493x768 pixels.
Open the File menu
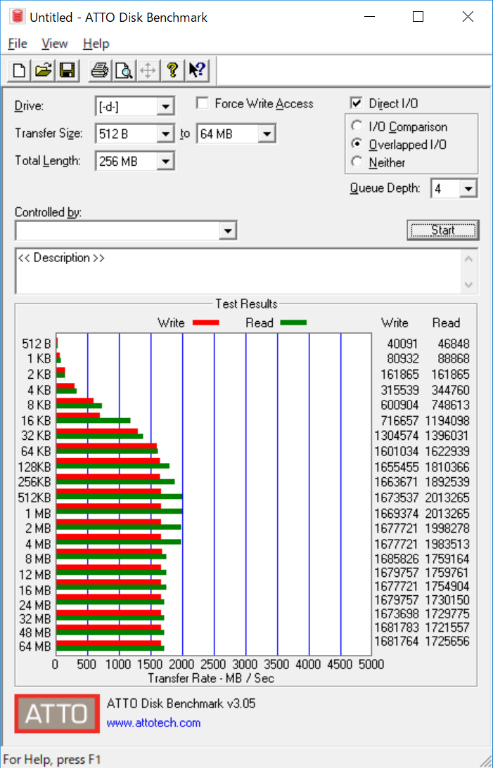click(18, 44)
